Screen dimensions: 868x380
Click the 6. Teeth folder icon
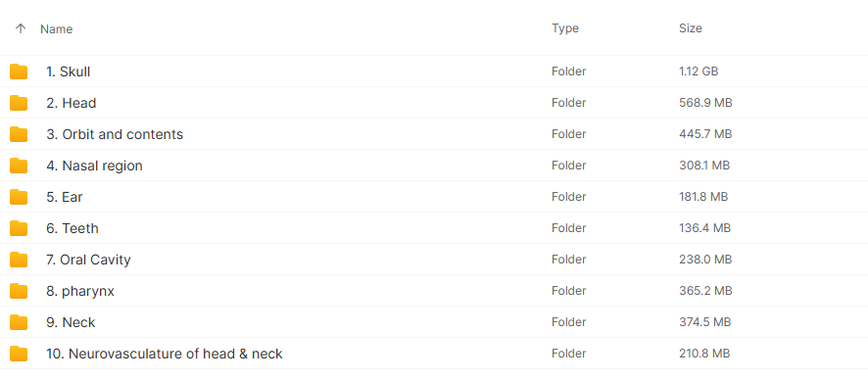click(19, 228)
